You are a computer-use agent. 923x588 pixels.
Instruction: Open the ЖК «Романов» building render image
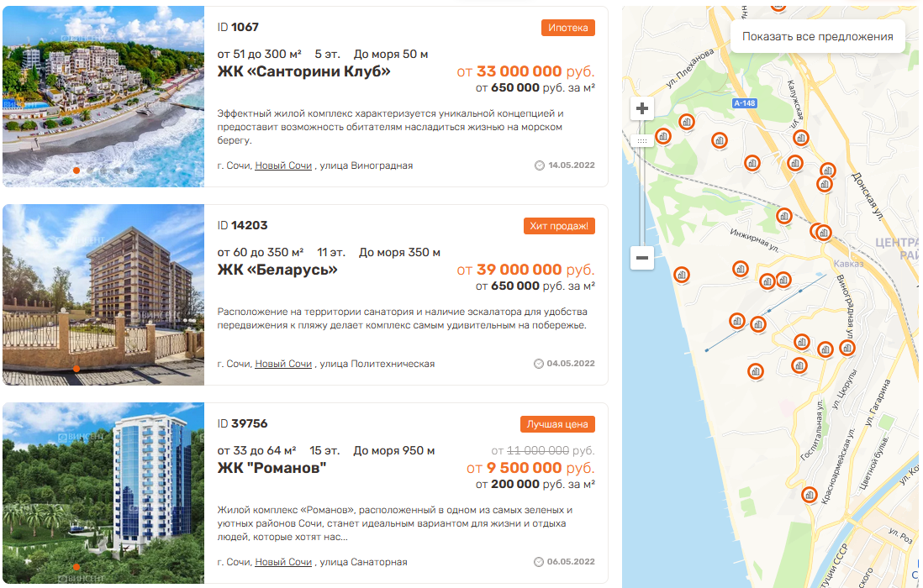click(101, 496)
